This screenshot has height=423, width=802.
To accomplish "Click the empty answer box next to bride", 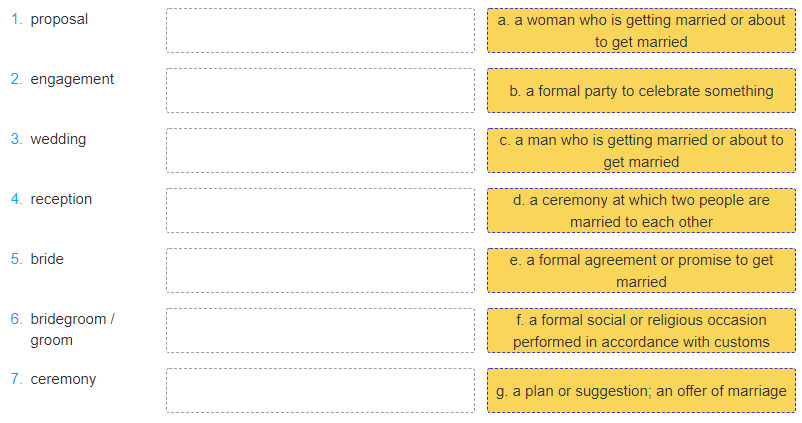I will 320,271.
